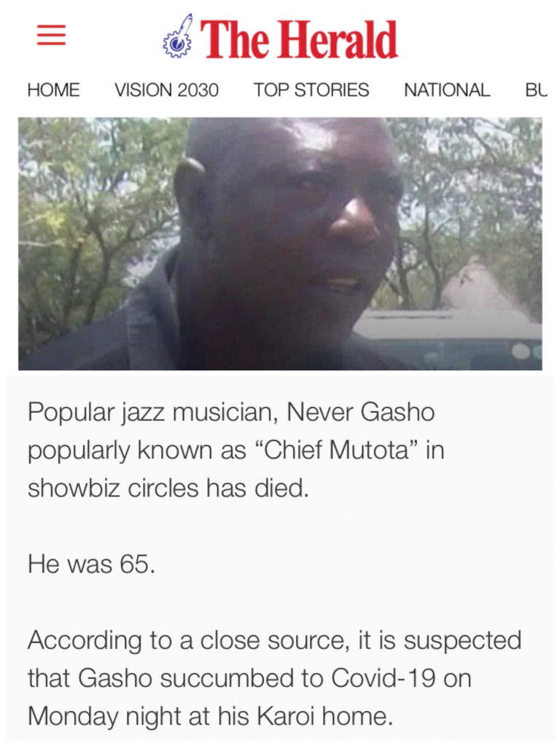Click the pen-and-gear Herald logo icon
This screenshot has height=746, width=560.
178,36
